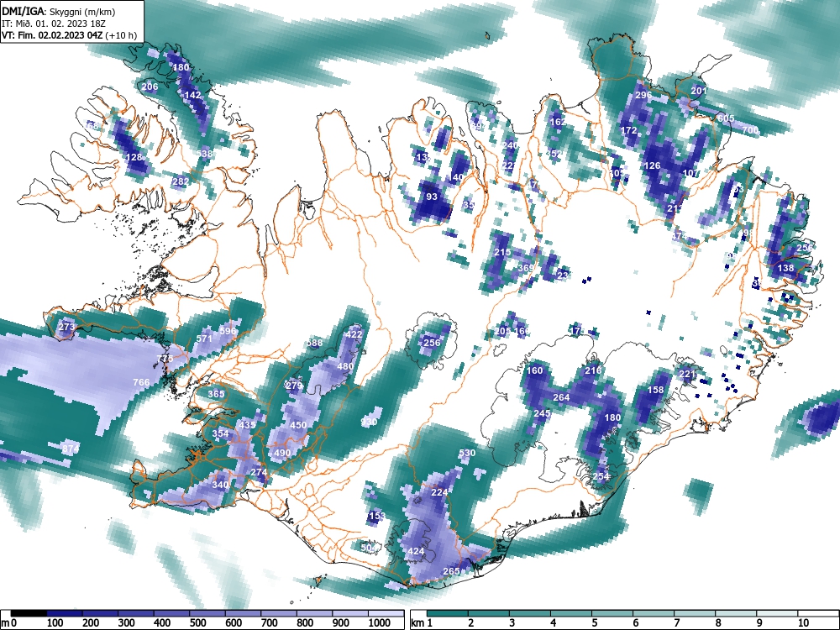Click the visibility value '369' on the map

[x=526, y=268]
